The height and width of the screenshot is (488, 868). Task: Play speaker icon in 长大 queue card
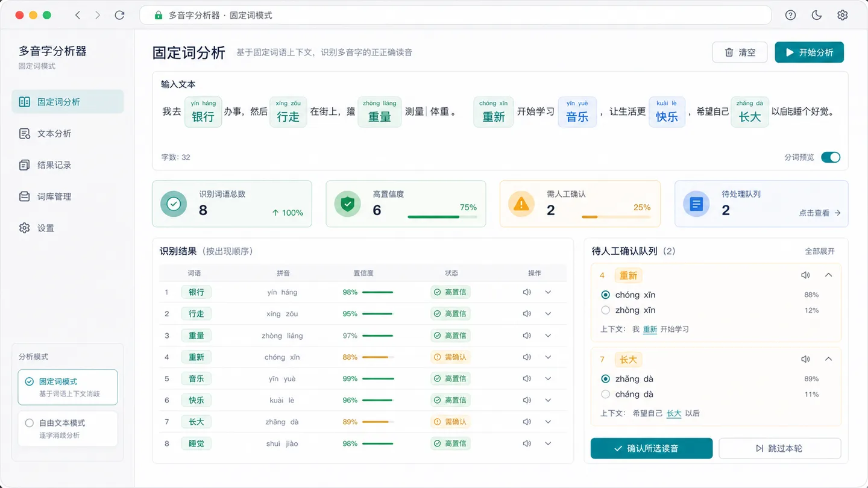805,359
